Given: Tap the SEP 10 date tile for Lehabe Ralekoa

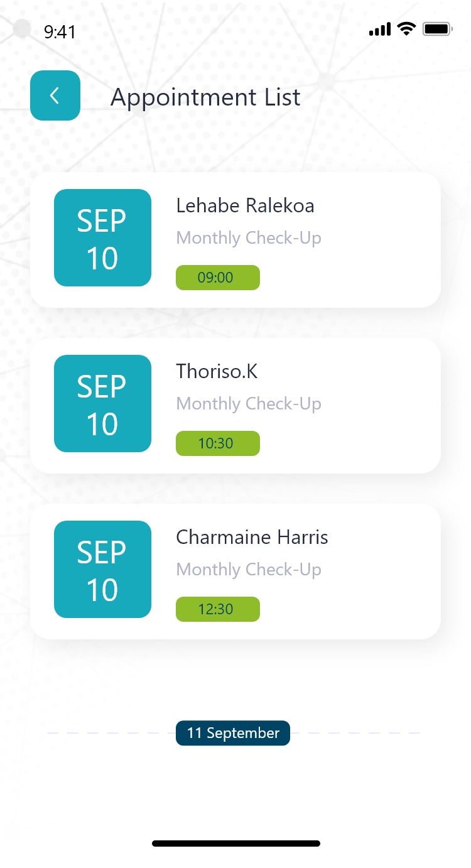Looking at the screenshot, I should point(102,238).
